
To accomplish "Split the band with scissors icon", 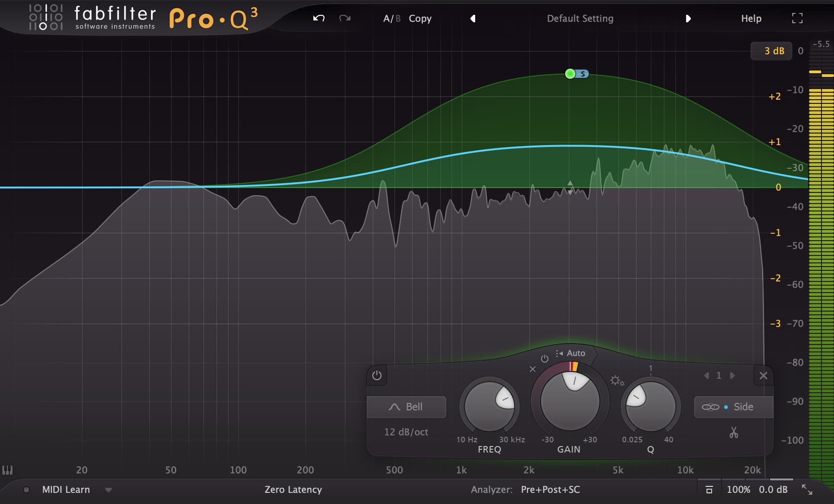I will click(x=733, y=433).
